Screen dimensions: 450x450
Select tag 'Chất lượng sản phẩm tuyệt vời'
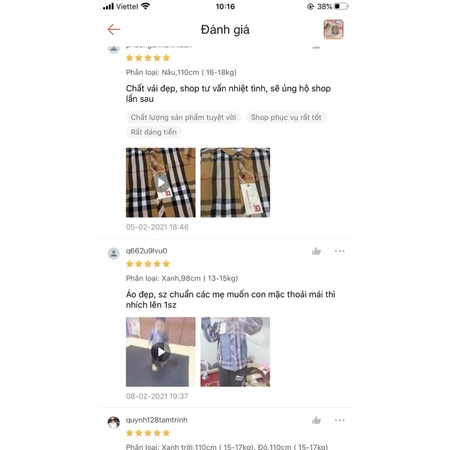(183, 117)
